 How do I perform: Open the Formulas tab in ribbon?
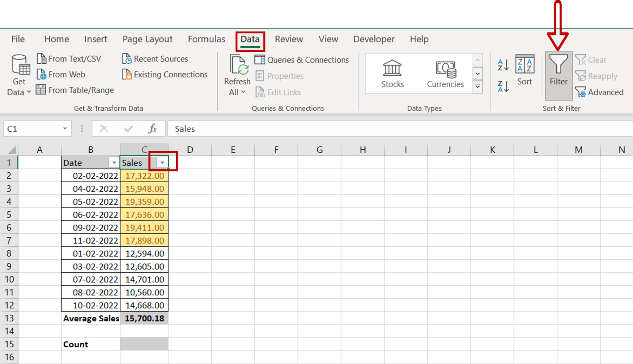(x=206, y=39)
